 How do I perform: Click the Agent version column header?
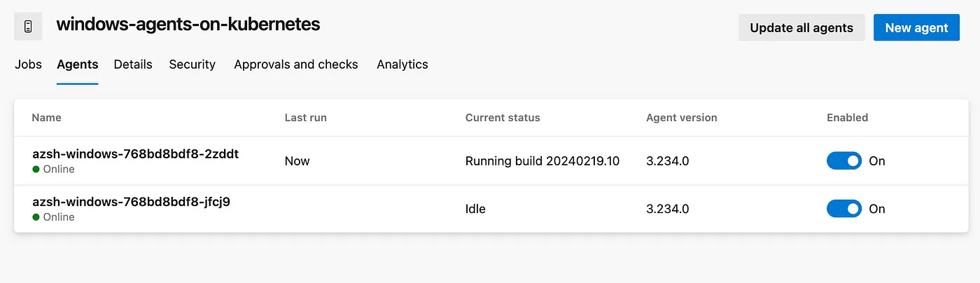pyautogui.click(x=682, y=118)
